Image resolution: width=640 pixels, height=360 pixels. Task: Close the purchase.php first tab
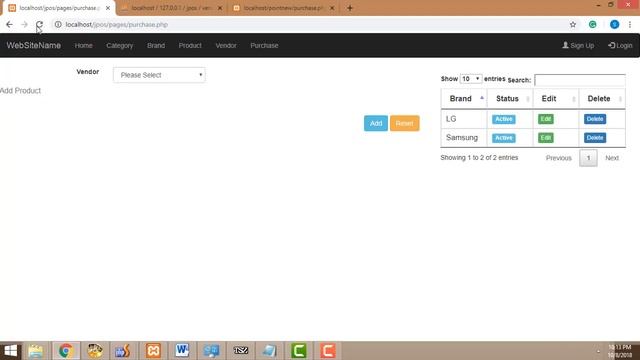pos(108,8)
